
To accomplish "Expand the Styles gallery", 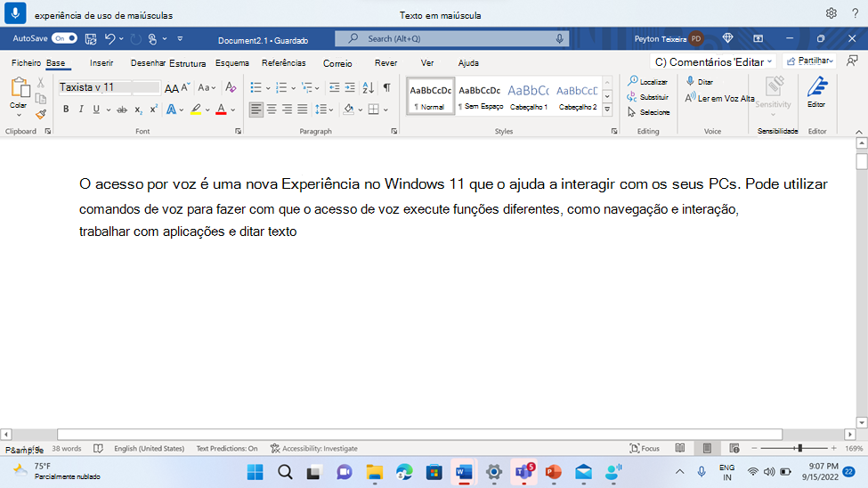I will [x=607, y=110].
